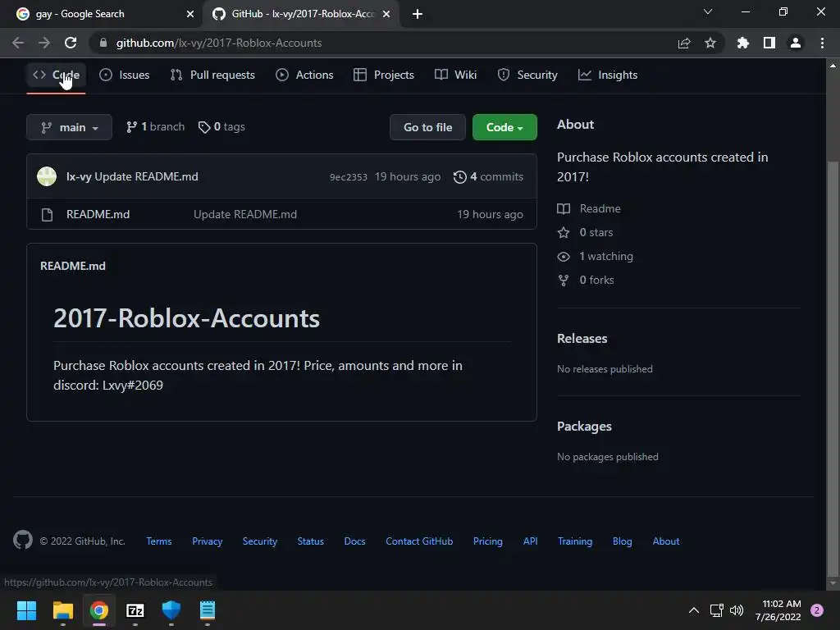
Task: Open the API footer link
Action: pos(531,541)
